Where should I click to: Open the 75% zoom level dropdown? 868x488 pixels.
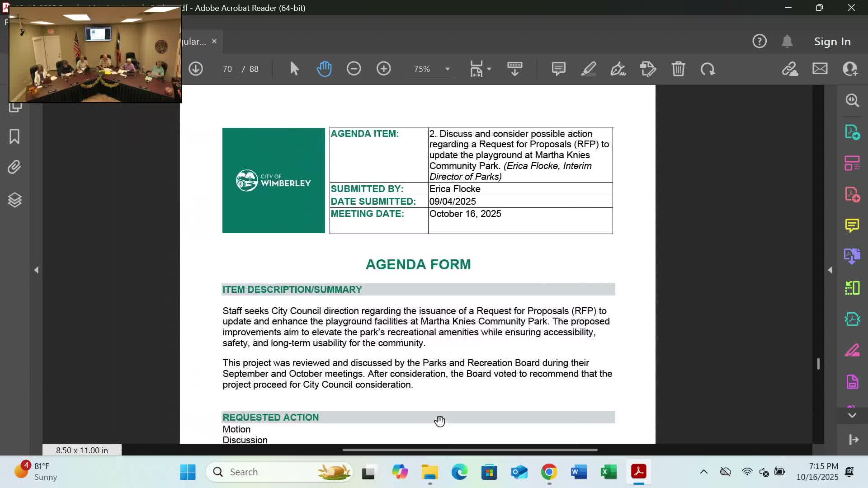click(447, 69)
